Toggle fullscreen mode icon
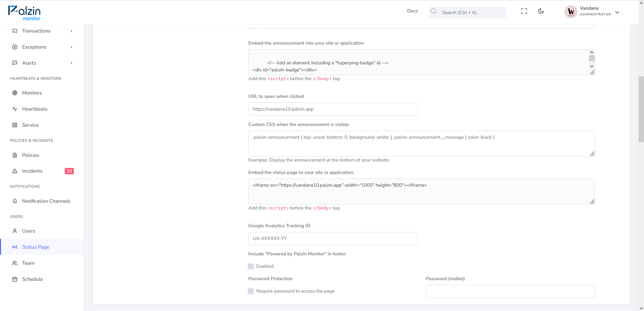Image resolution: width=644 pixels, height=311 pixels. [x=524, y=11]
